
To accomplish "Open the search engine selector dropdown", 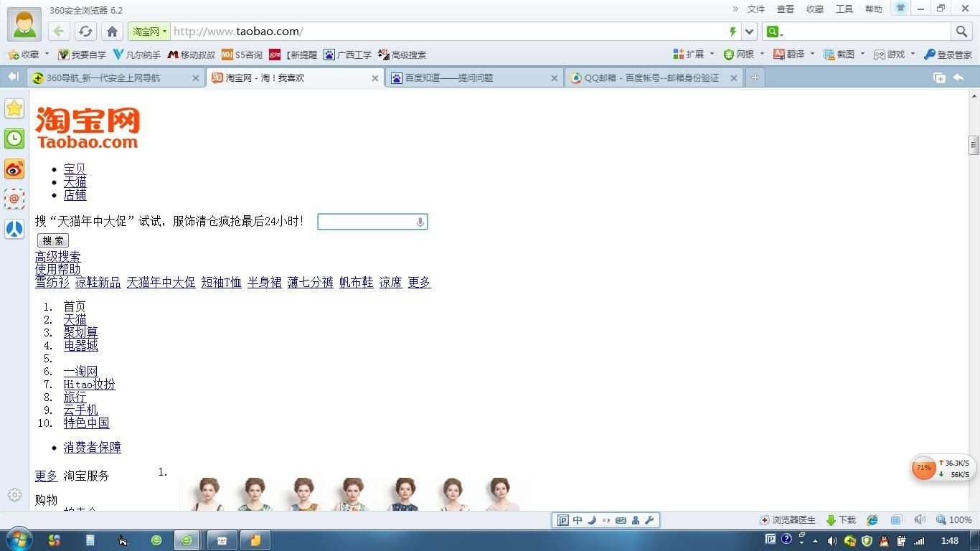I will click(x=774, y=32).
